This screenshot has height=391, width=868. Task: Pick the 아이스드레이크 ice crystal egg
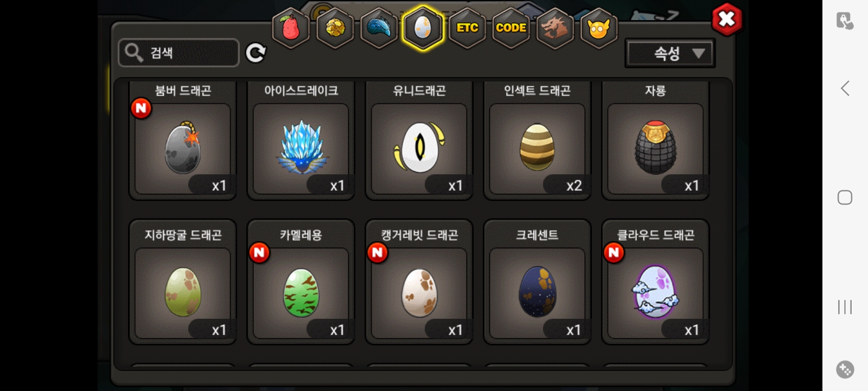tap(301, 140)
